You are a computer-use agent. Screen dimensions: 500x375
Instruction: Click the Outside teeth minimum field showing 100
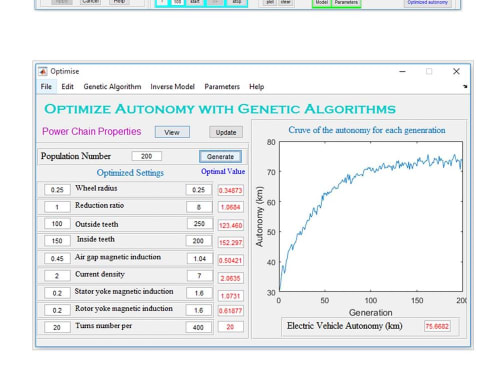[x=57, y=224]
